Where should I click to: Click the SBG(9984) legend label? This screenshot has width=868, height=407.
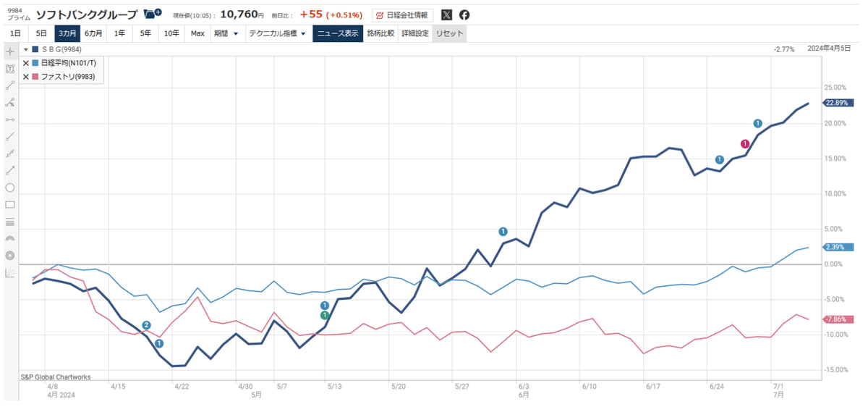point(61,49)
